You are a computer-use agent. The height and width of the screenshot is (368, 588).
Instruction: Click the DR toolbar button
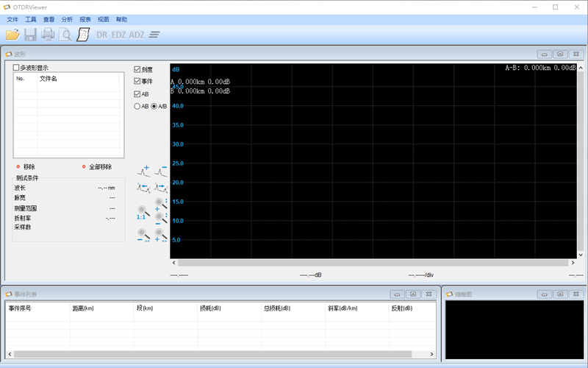(x=101, y=35)
